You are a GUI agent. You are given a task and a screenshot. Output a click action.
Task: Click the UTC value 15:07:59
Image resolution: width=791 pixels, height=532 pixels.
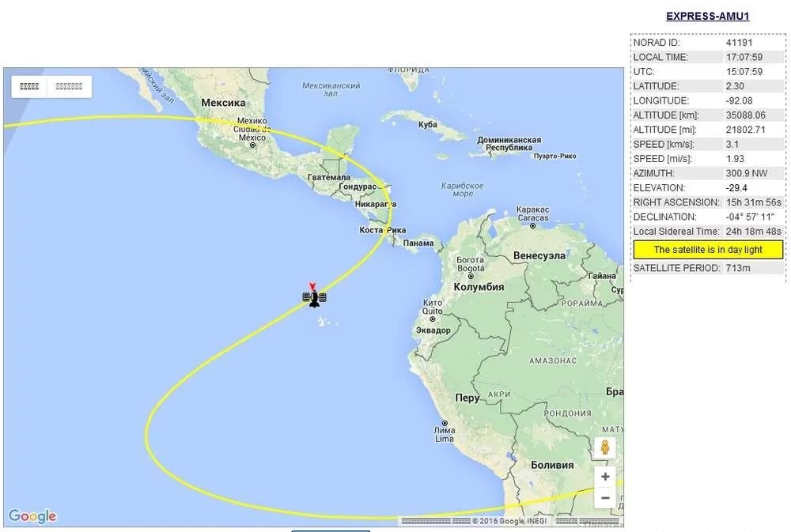(x=744, y=72)
